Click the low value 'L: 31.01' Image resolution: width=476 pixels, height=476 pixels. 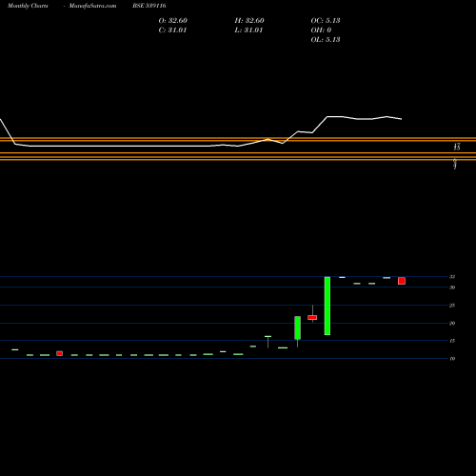pyautogui.click(x=248, y=30)
